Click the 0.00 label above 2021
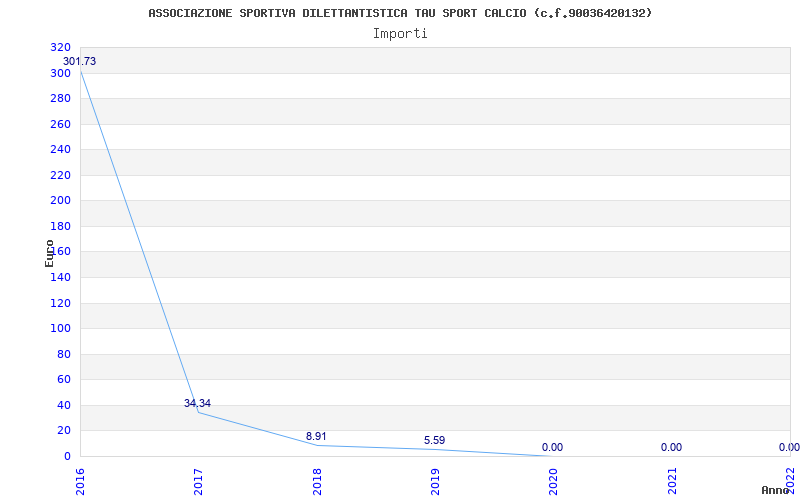This screenshot has height=500, width=800. [x=671, y=447]
